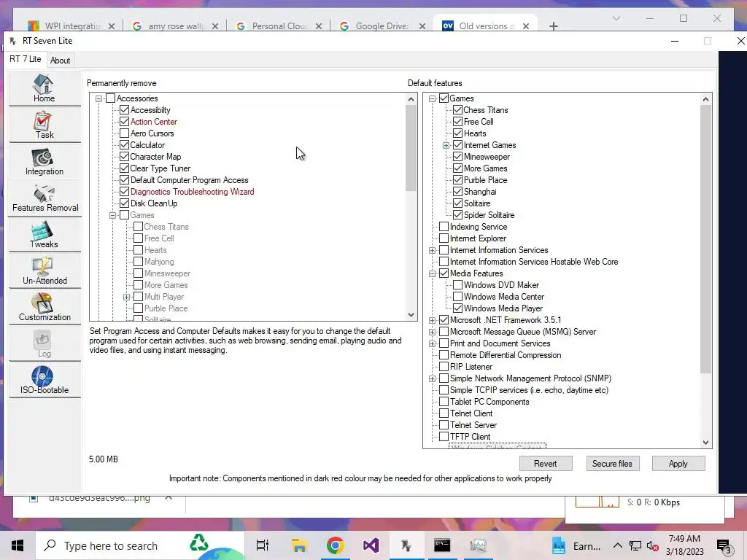Click the muted volume tray icon
This screenshot has height=560, width=747.
tap(652, 546)
